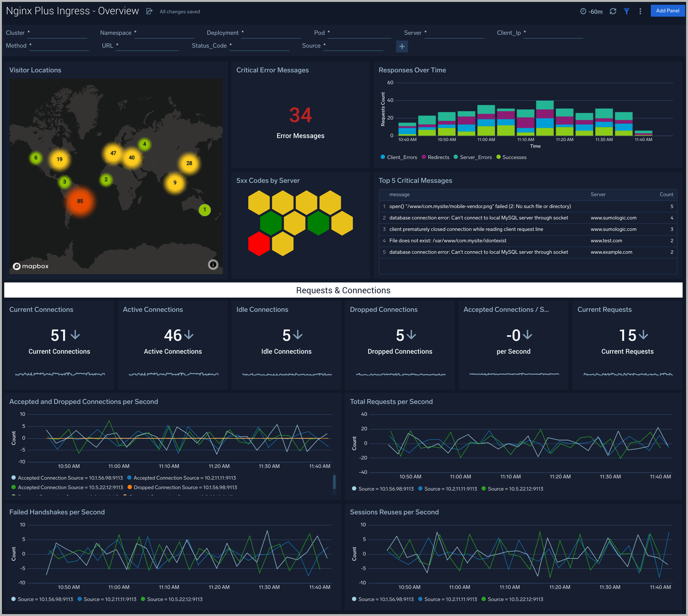Click the share icon next to dashboard title
The height and width of the screenshot is (616, 688).
tap(150, 11)
